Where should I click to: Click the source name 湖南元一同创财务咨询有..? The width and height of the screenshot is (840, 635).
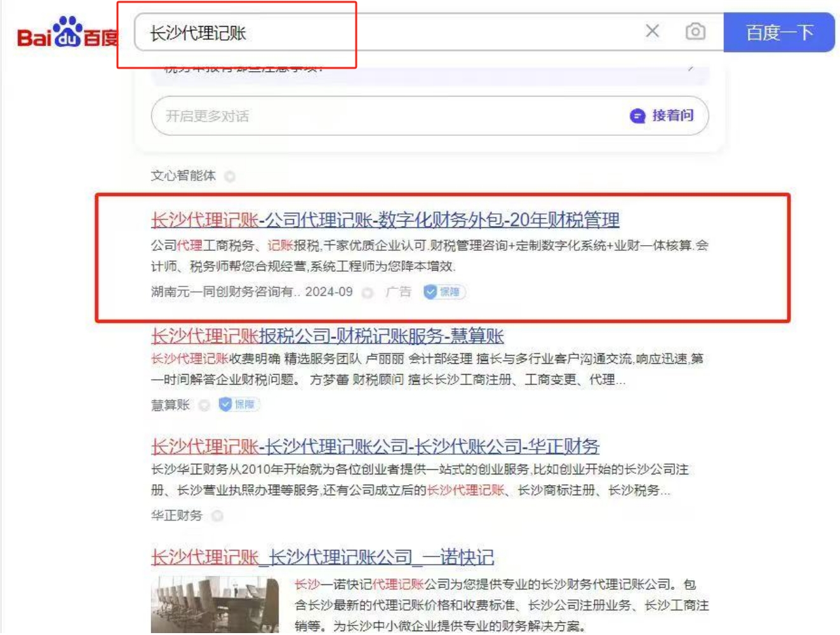[225, 292]
